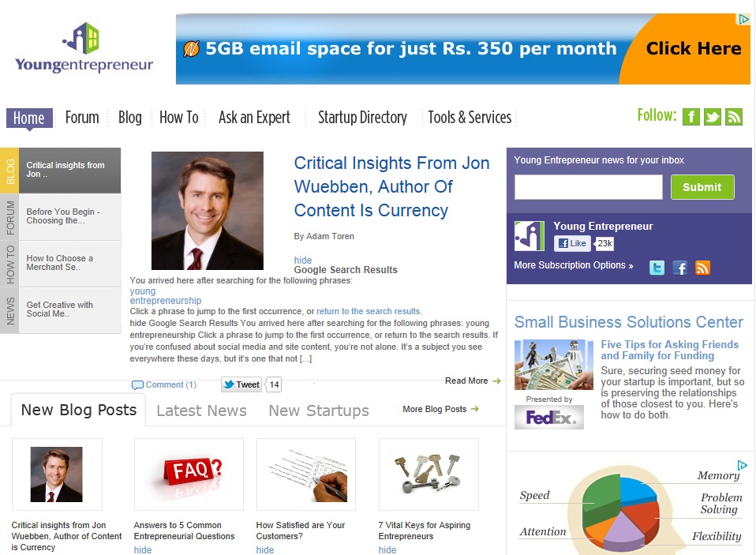This screenshot has width=756, height=555.
Task: Open the RSS feed icon beside Follow
Action: (733, 117)
